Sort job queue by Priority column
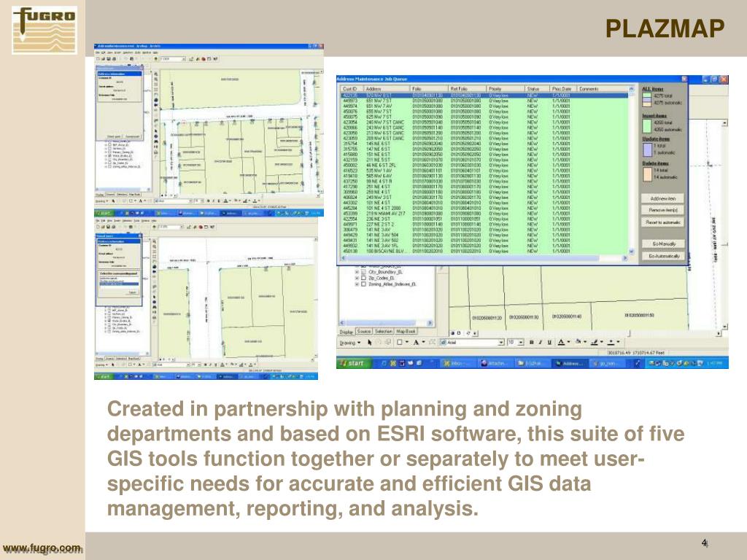The height and width of the screenshot is (560, 747). (x=506, y=89)
